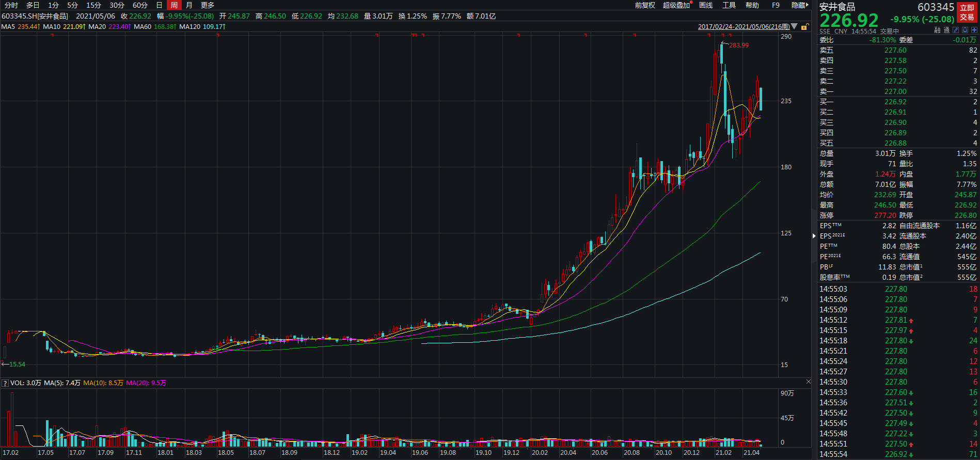Close the volume indicator panel
This screenshot has height=460, width=980.
tap(808, 382)
